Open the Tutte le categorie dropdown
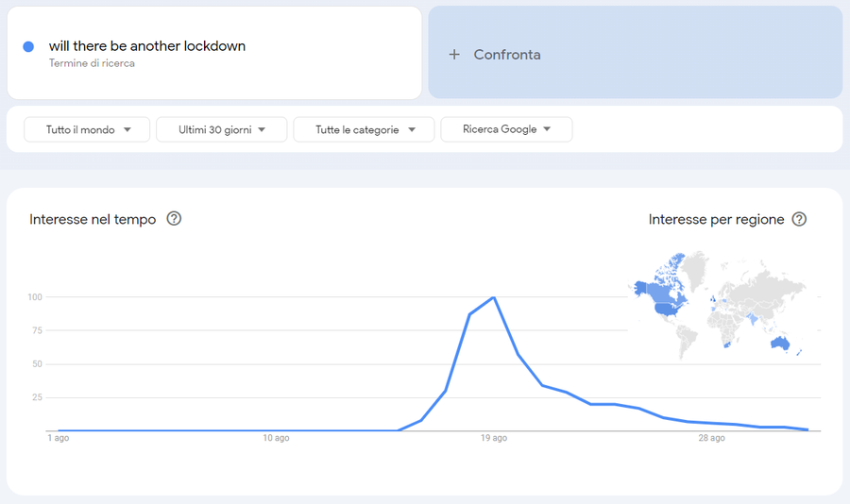Screen dimensions: 850x504 point(364,129)
